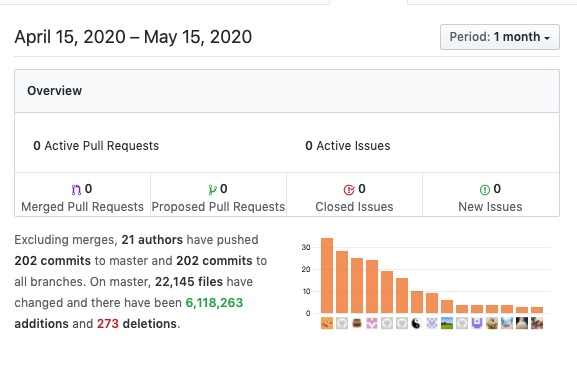Click the blue checkered identicon avatar
Viewport: 577px width, 369px height.
click(x=432, y=323)
